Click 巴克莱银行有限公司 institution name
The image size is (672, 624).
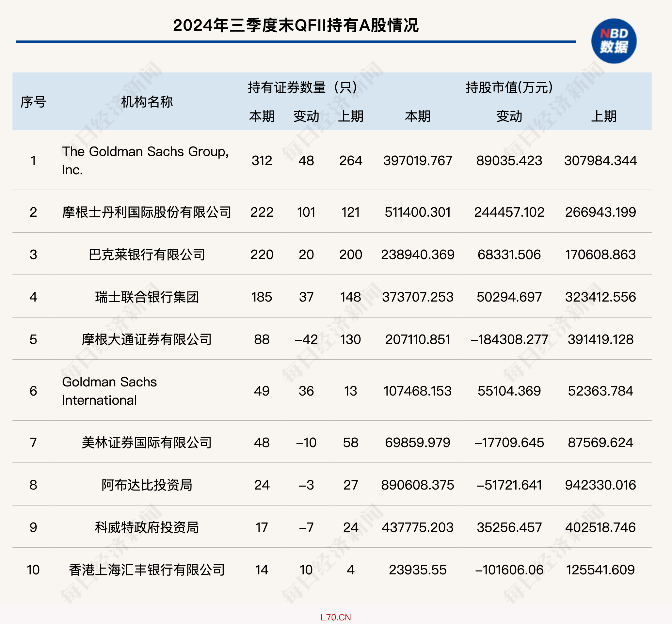click(147, 254)
